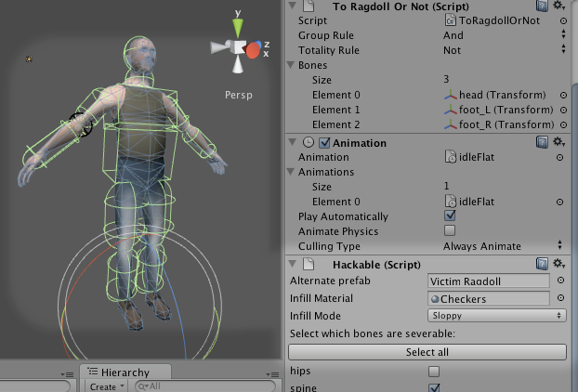Enable Animate Physics checkbox
Screen dimensions: 578x392
click(x=450, y=230)
